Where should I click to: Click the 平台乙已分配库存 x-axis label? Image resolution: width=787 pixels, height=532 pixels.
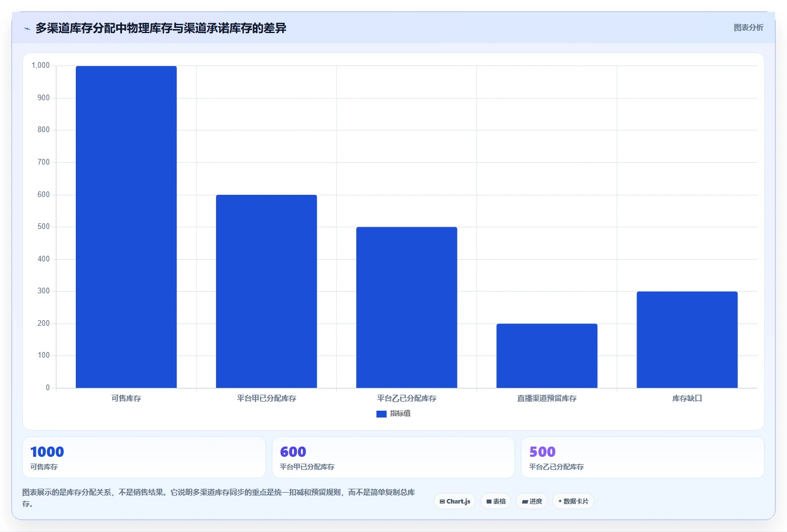click(406, 398)
